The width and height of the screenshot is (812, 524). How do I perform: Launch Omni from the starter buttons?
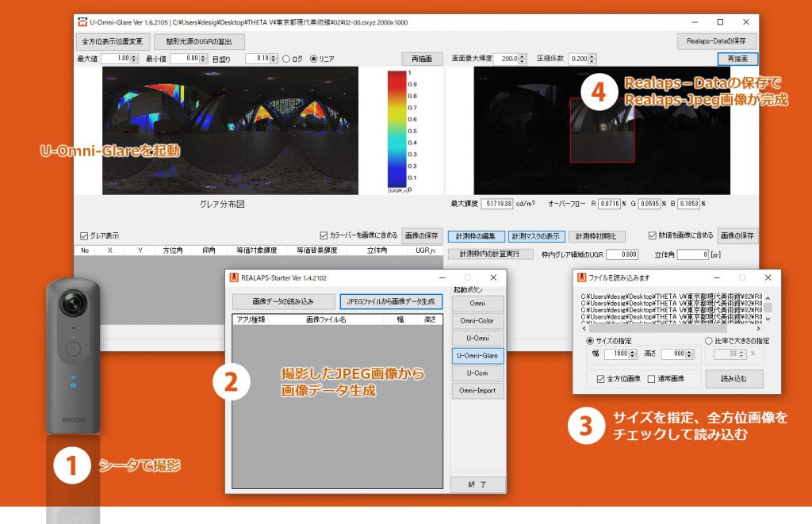tap(477, 304)
